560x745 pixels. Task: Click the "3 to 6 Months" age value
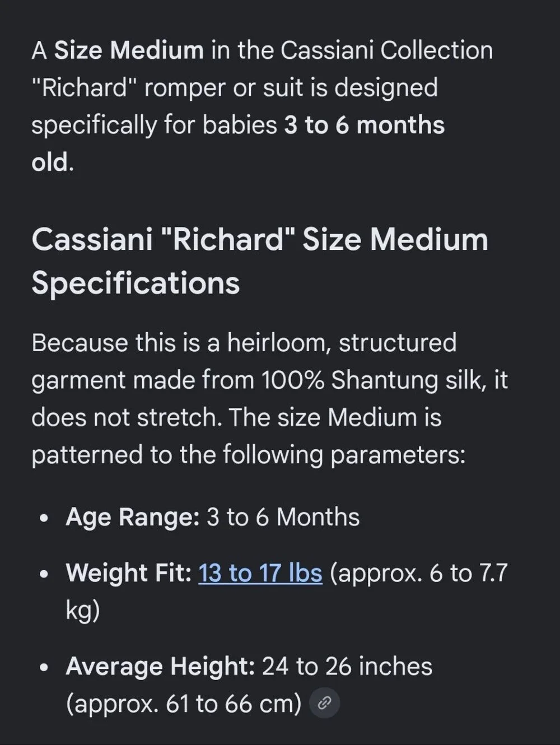pos(283,517)
